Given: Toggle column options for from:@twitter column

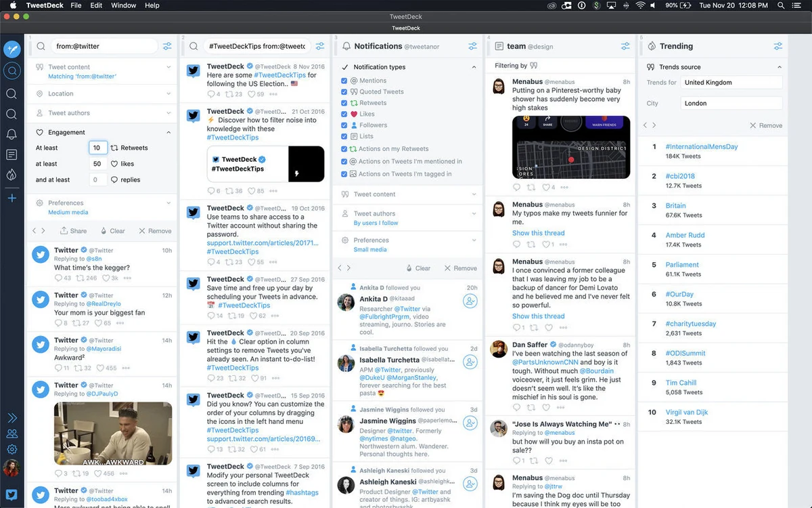Looking at the screenshot, I should coord(167,46).
